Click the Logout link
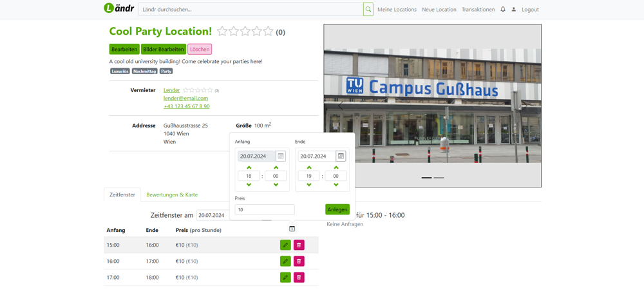 pyautogui.click(x=530, y=10)
